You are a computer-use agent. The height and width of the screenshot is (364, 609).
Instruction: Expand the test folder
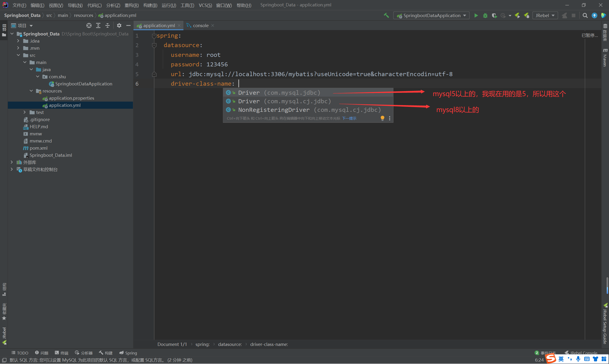(x=25, y=112)
